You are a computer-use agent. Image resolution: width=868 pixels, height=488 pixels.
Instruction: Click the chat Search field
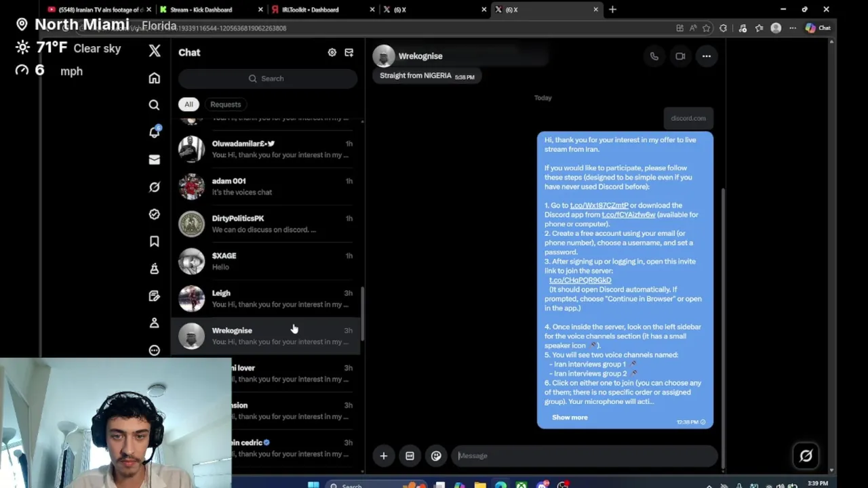click(x=267, y=79)
